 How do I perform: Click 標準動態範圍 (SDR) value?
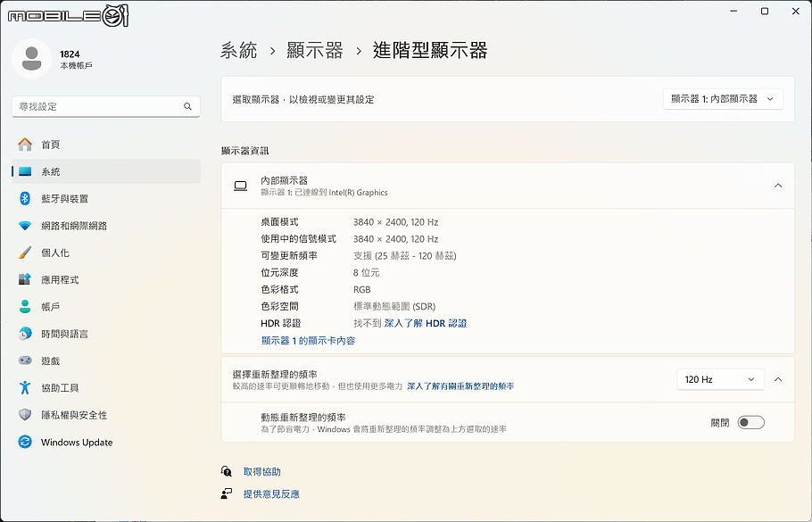[394, 307]
